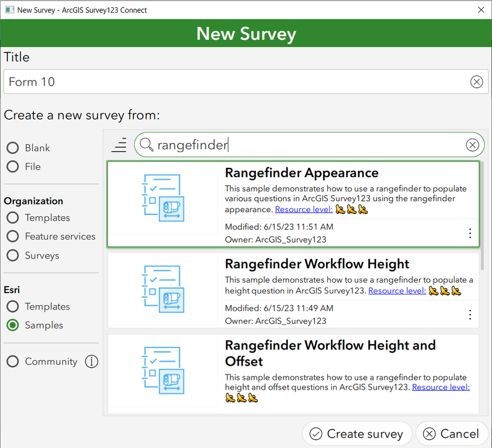Click the Create survey button
This screenshot has height=448, width=492.
(x=357, y=434)
